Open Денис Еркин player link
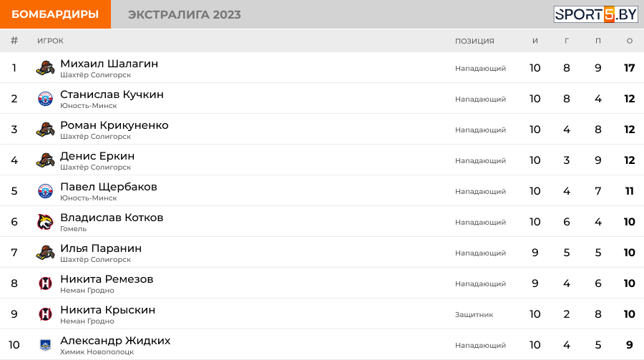 (x=97, y=156)
